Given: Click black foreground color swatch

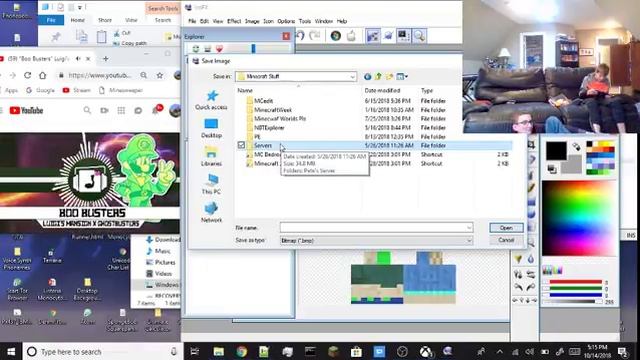Looking at the screenshot, I should (556, 150).
